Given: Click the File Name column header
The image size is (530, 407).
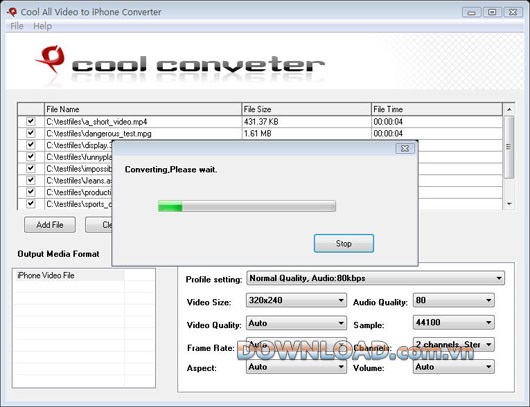Looking at the screenshot, I should [143, 109].
